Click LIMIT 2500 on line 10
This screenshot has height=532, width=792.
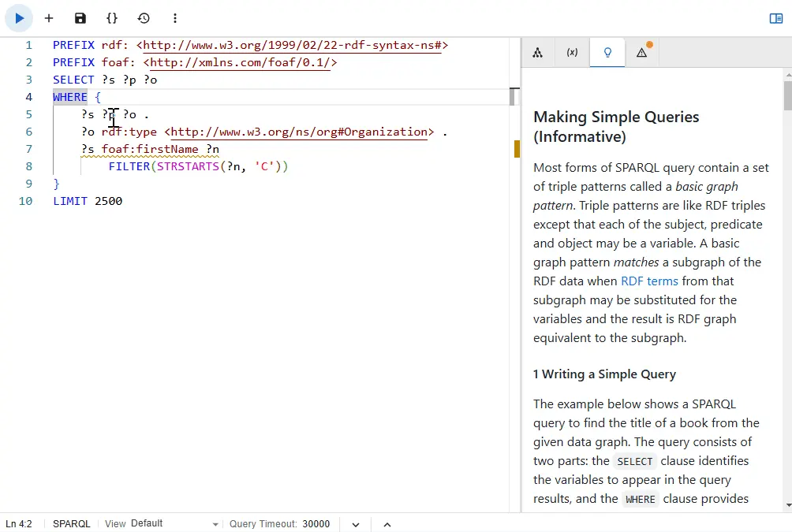point(88,201)
